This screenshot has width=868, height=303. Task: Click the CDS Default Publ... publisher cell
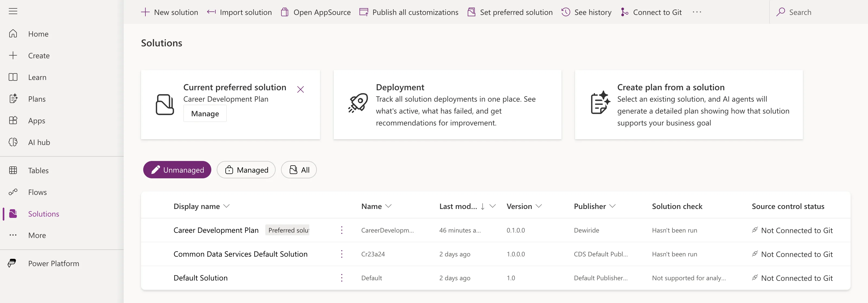(x=601, y=254)
